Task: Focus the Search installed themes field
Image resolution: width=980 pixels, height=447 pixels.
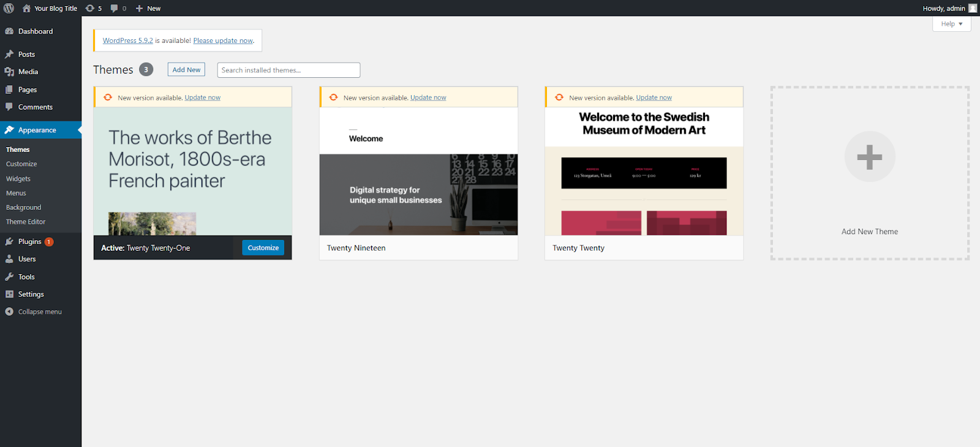Action: (x=288, y=70)
